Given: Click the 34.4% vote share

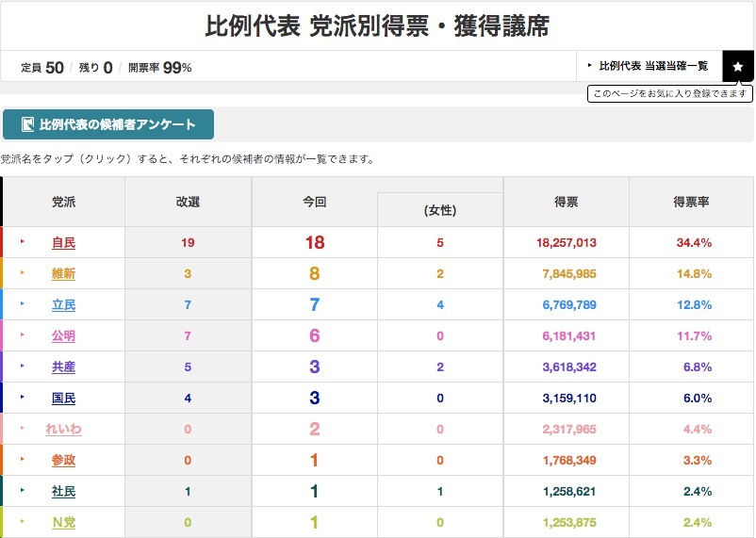Looking at the screenshot, I should 694,242.
